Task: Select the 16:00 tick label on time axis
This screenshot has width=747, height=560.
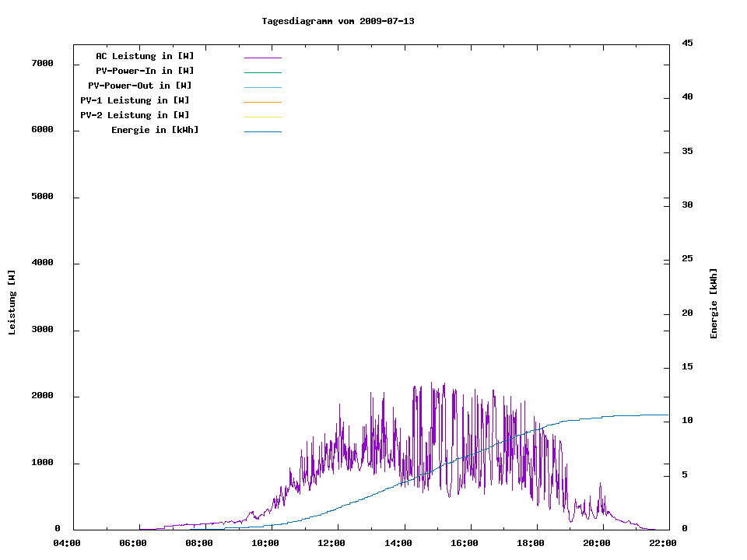Action: (464, 544)
